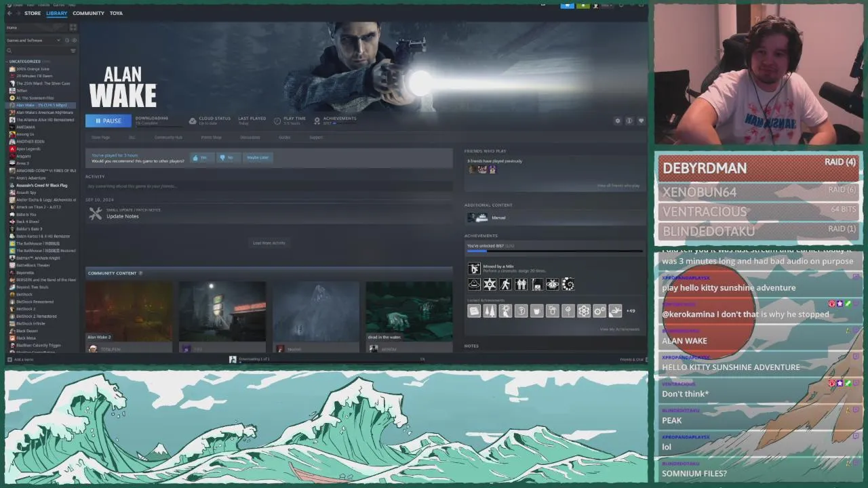Viewport: 868px width, 488px height.
Task: Click the walking person achievement icon
Action: tap(505, 285)
